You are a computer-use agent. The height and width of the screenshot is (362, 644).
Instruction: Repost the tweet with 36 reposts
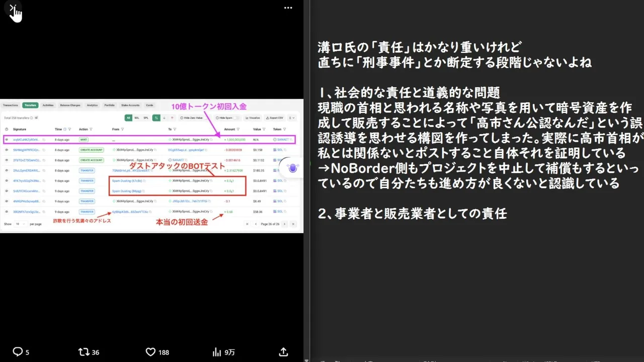coord(89,352)
